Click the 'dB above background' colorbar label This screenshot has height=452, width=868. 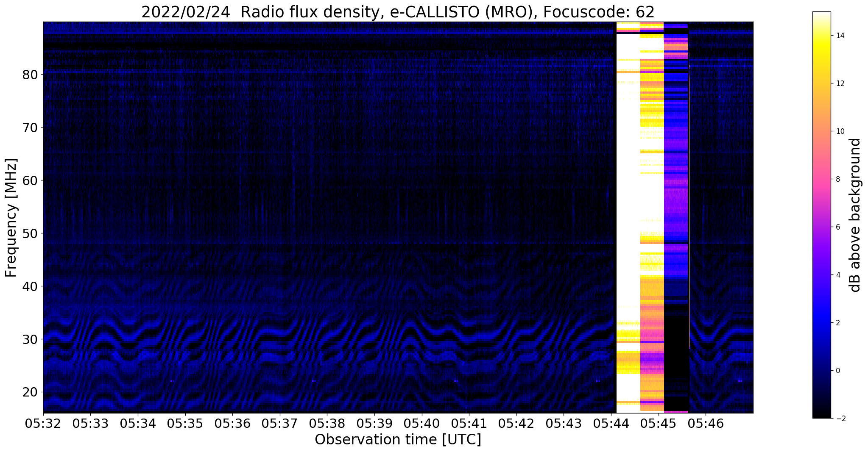[855, 215]
